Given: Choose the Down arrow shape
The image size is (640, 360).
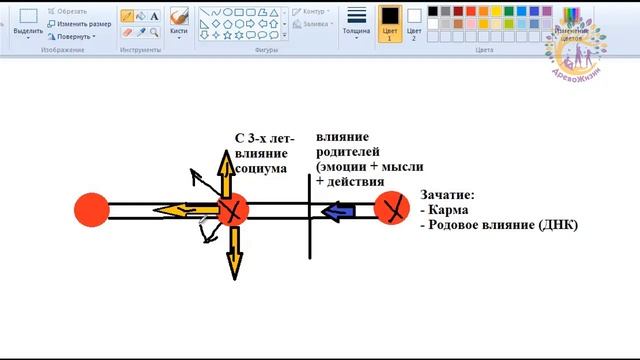Looking at the screenshot, I should pyautogui.click(x=204, y=35).
